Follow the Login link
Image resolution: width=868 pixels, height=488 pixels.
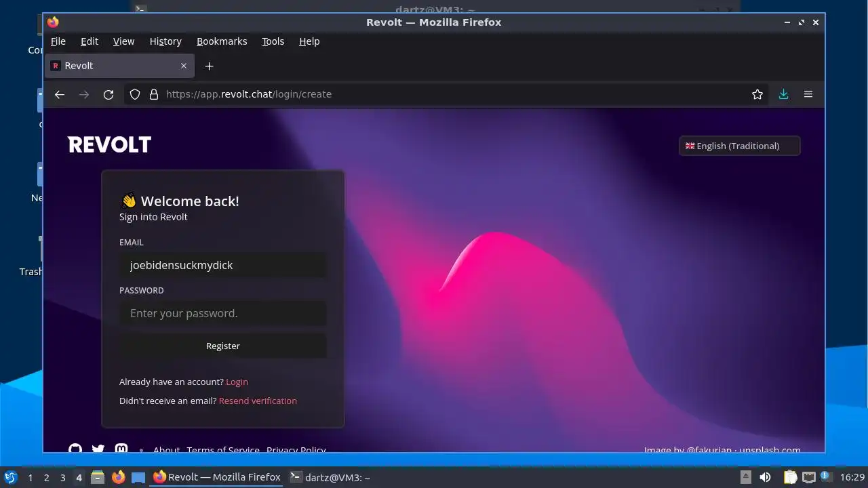237,382
